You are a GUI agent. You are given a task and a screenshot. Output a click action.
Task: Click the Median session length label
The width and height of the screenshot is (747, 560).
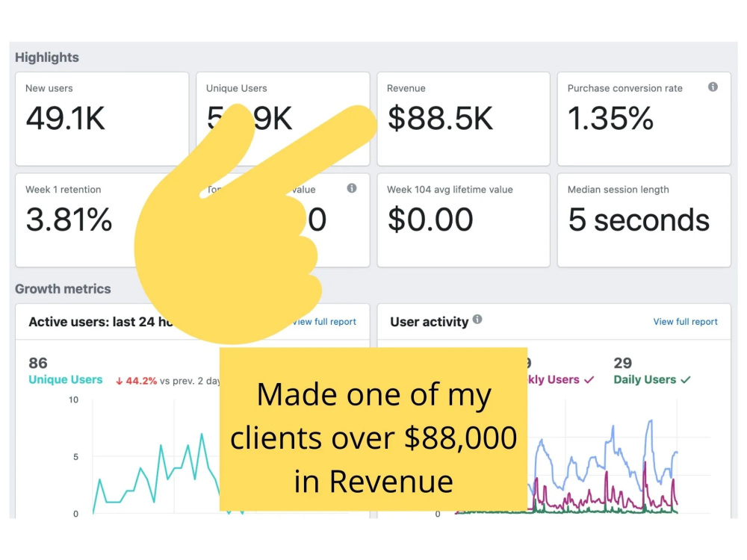(619, 190)
